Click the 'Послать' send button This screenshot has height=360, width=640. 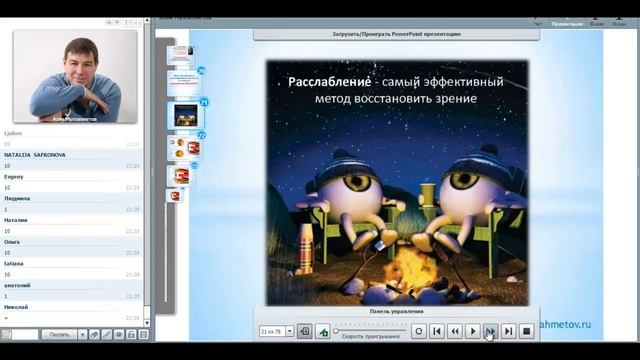coord(59,335)
